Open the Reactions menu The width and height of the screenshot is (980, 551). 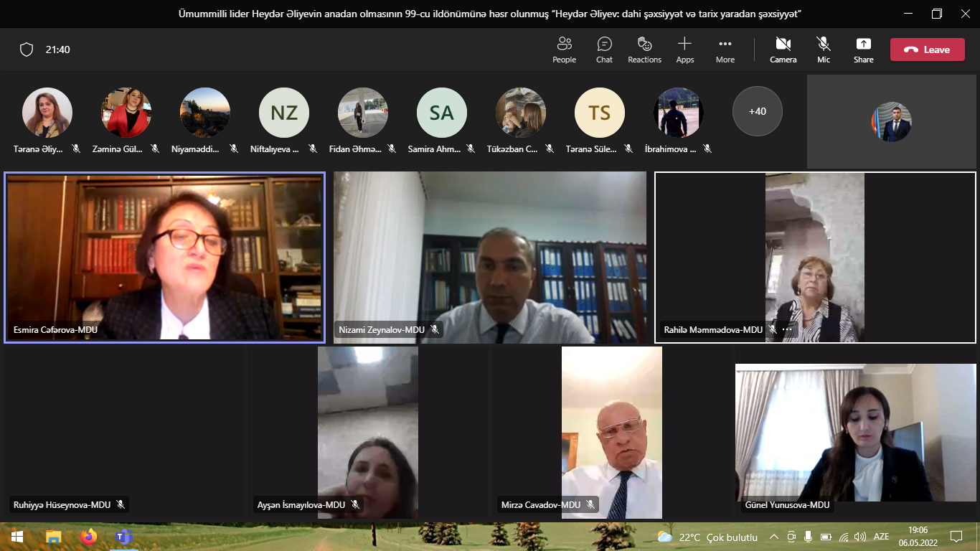point(644,50)
